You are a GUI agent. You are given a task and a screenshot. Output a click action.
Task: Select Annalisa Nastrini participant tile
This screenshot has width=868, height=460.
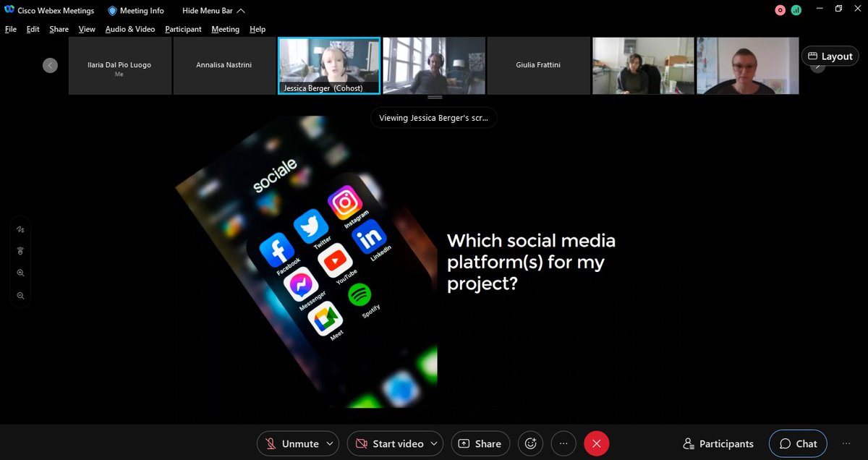tap(225, 66)
